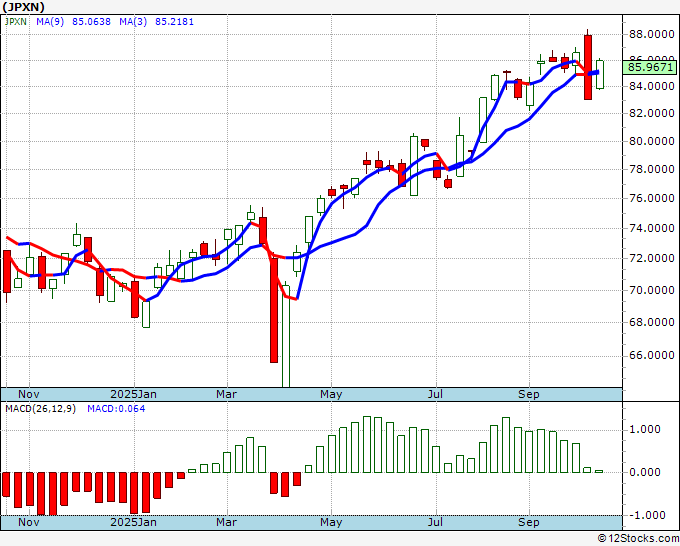
Task: Click the Jul label on MACD axis
Action: [435, 522]
